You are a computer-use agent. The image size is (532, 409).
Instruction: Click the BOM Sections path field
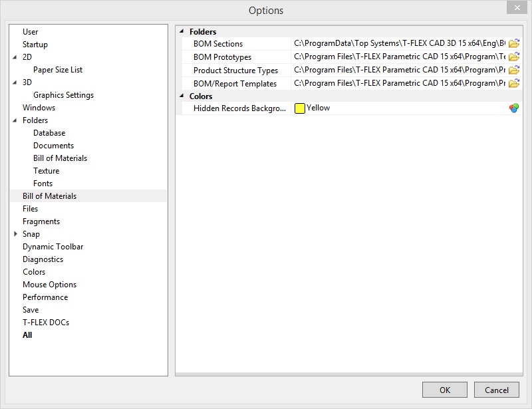[x=399, y=44]
